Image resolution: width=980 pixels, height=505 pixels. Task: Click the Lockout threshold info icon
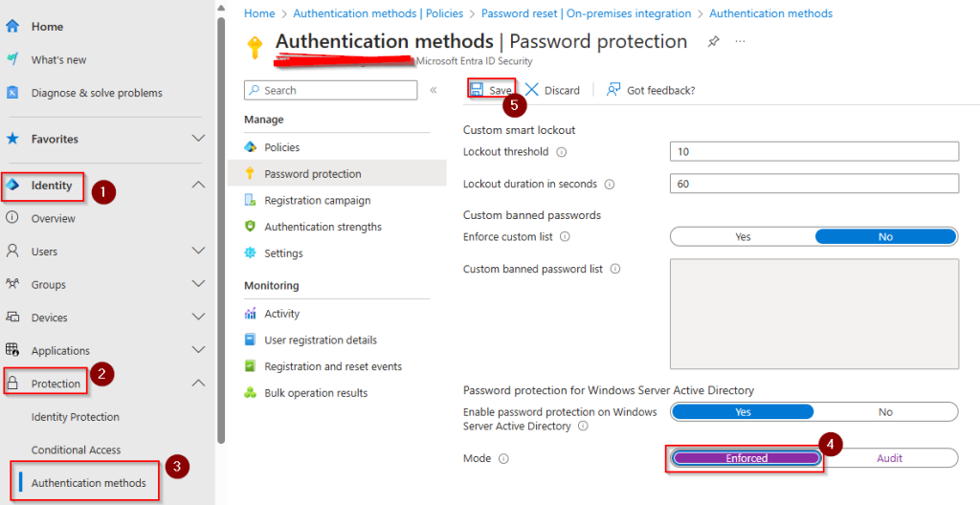coord(562,152)
